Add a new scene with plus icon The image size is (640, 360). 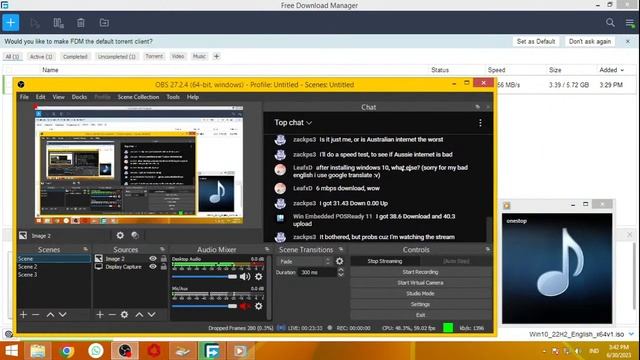[x=23, y=315]
